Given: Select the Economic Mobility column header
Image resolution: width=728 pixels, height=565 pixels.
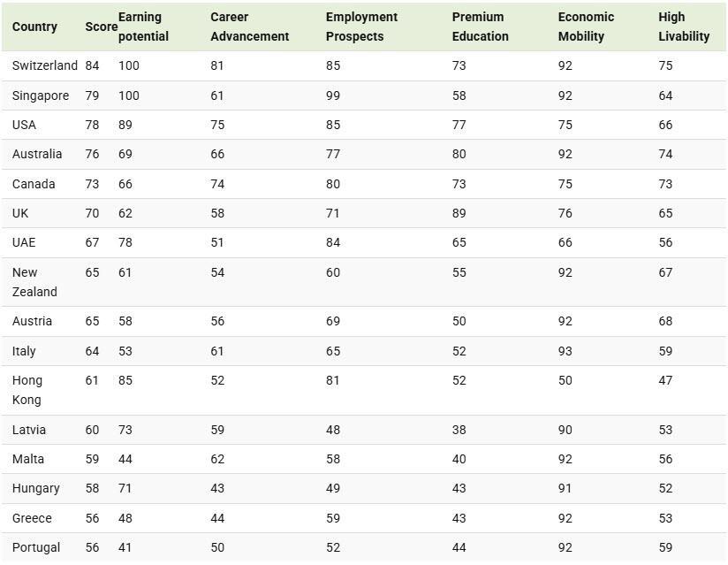Looking at the screenshot, I should click(586, 27).
